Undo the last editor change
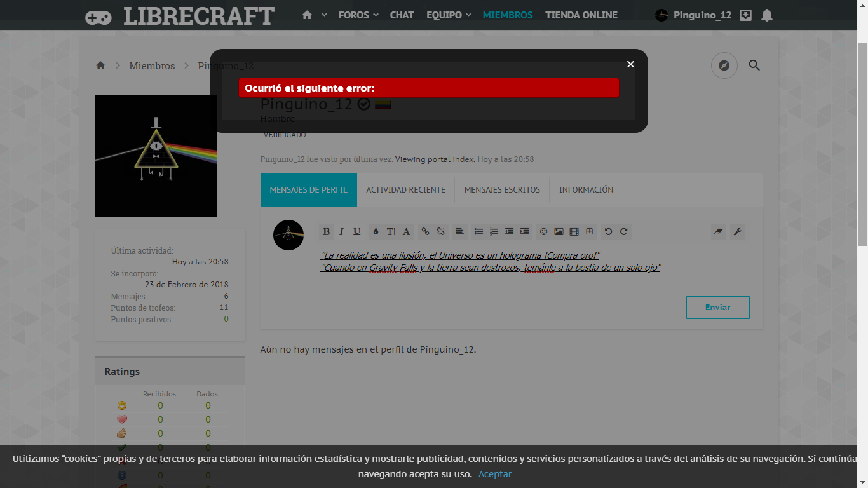The image size is (868, 488). click(x=608, y=232)
